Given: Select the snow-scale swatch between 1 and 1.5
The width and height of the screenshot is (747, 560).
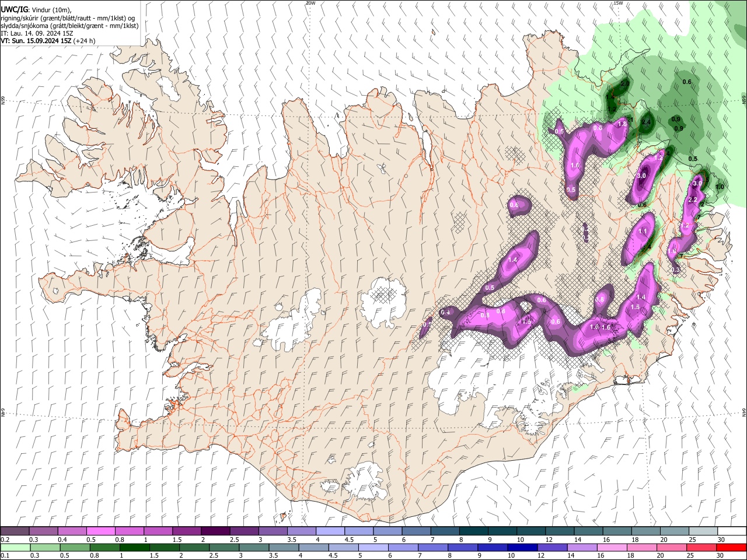Looking at the screenshot, I should click(x=158, y=531).
